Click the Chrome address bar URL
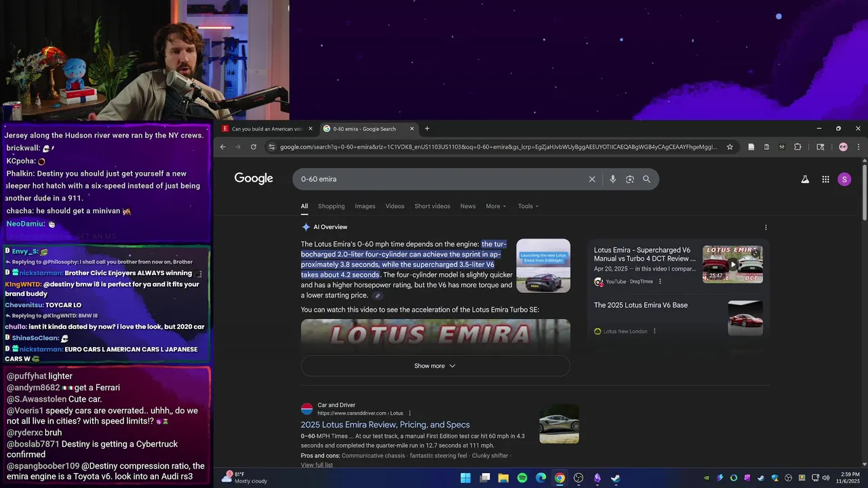 (x=498, y=146)
